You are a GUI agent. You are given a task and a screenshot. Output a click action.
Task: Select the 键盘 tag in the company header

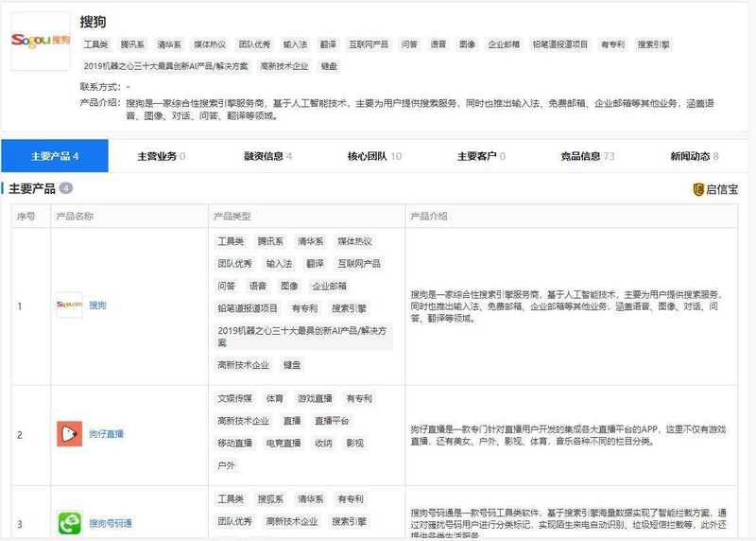(x=329, y=66)
